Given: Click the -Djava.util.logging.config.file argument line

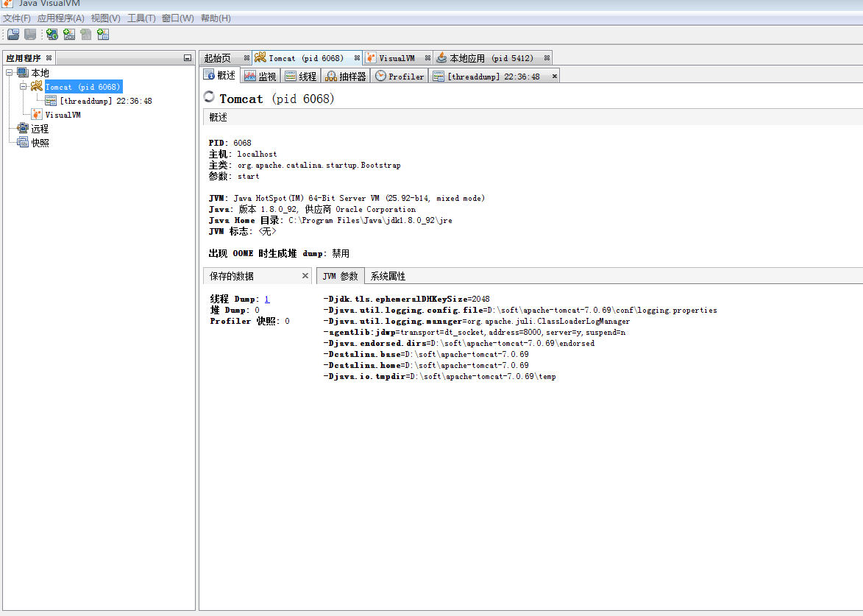Looking at the screenshot, I should point(520,310).
